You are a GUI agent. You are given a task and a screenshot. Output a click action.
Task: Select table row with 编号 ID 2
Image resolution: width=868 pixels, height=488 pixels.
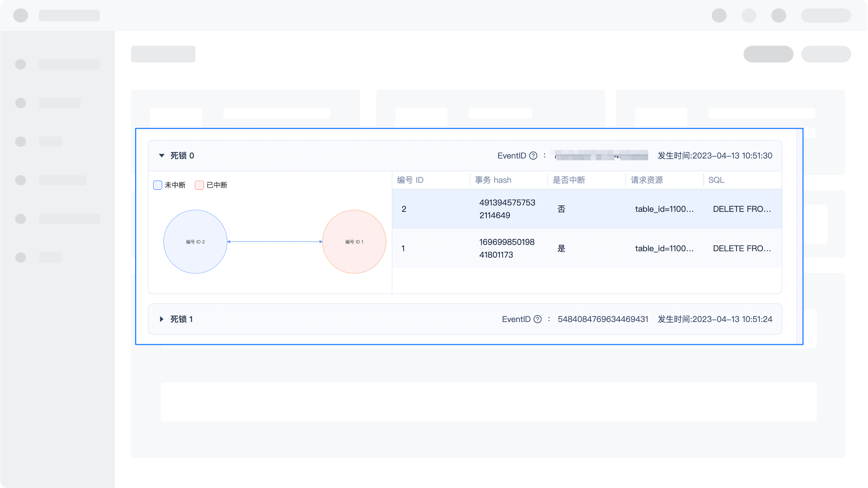404,209
